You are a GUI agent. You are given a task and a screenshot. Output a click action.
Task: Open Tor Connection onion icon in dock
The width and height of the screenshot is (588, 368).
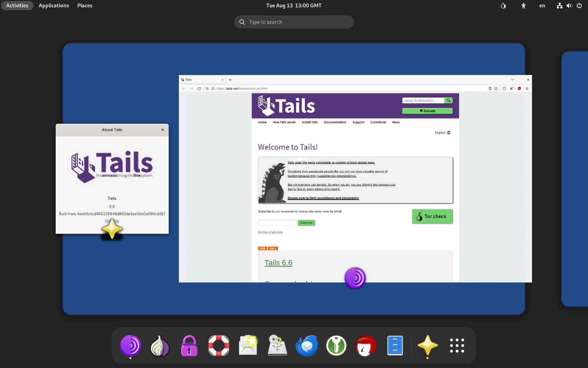(160, 346)
